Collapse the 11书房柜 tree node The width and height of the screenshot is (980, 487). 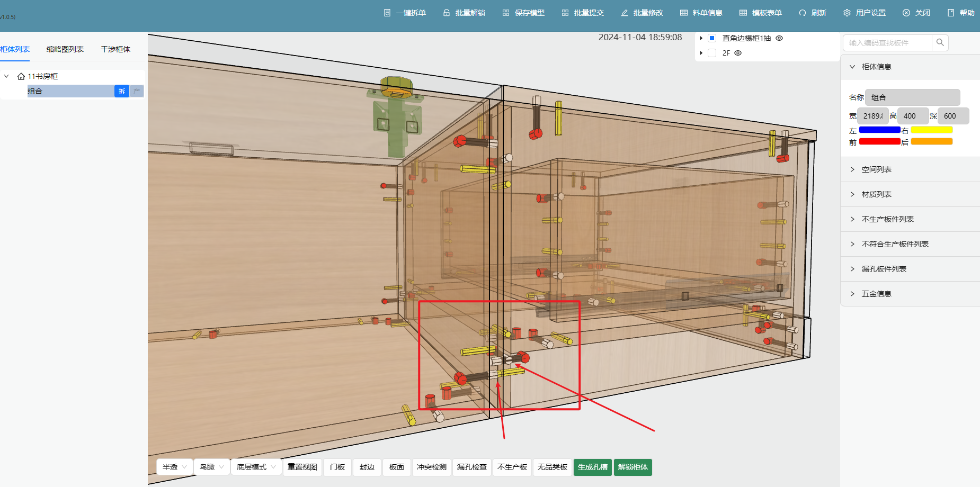[x=6, y=76]
